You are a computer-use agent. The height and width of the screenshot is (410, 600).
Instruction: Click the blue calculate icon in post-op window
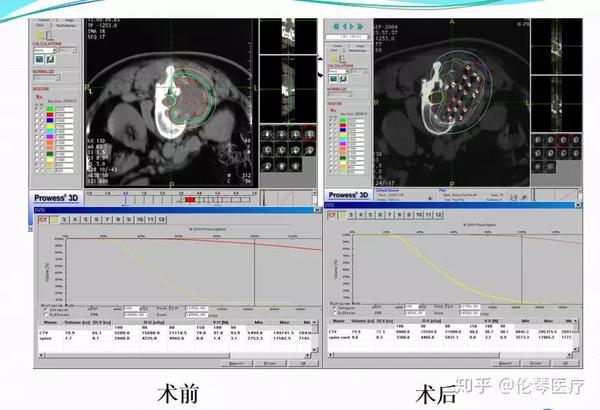[x=334, y=79]
